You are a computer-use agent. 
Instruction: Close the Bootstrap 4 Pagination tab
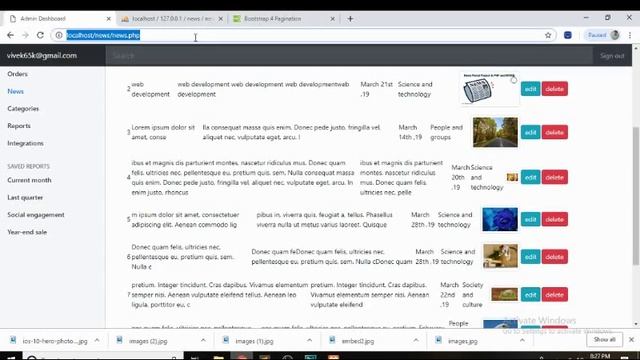333,19
